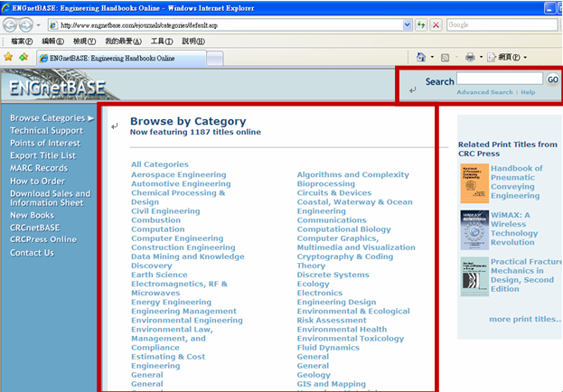Click the RSS feeds icon

click(x=445, y=58)
